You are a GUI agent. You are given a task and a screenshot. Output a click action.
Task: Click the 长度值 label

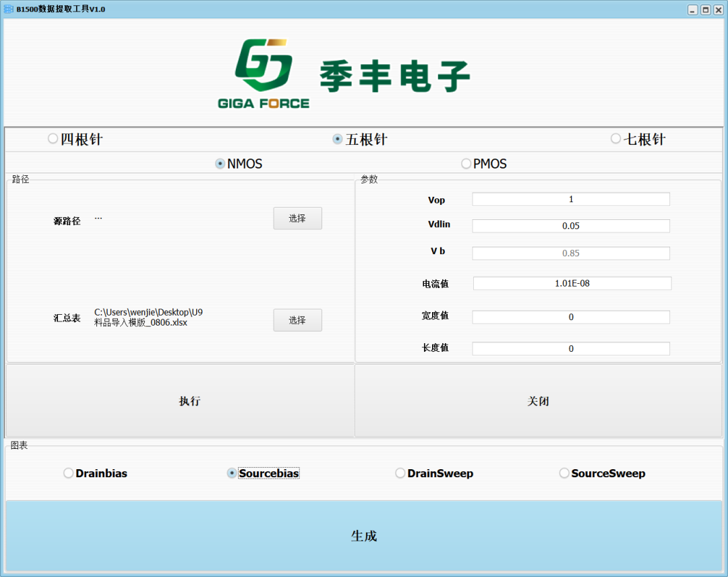(x=435, y=348)
